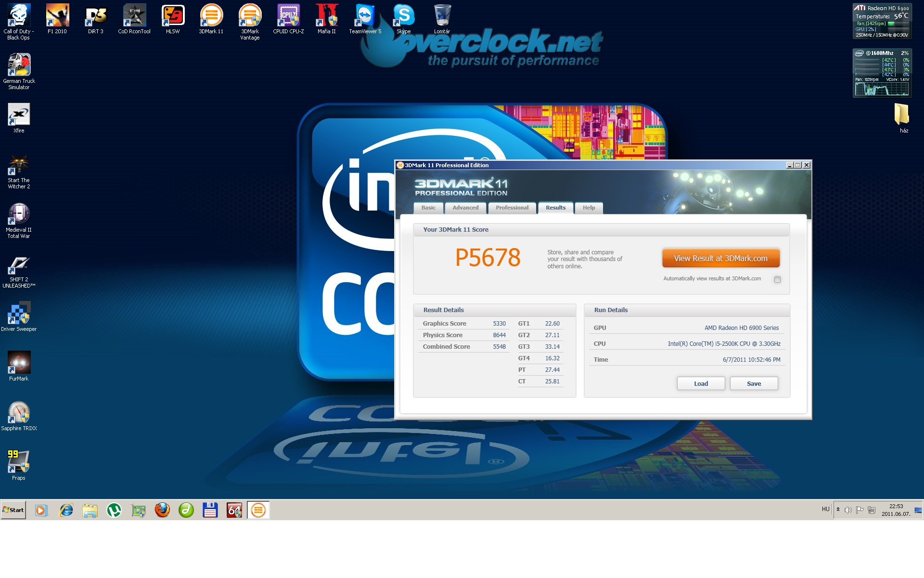Open the Driver Sweeper shortcut
Screen dimensions: 924x578
(x=19, y=315)
